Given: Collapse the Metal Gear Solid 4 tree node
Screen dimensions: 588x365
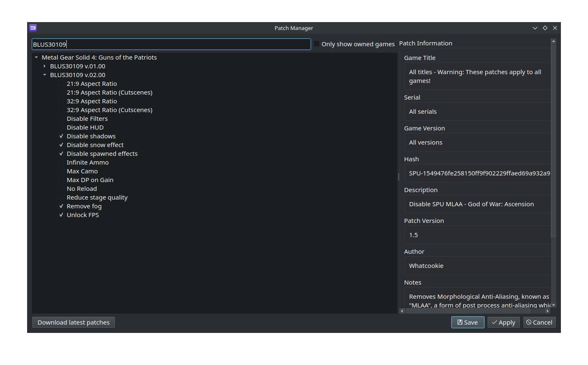Looking at the screenshot, I should click(x=36, y=57).
